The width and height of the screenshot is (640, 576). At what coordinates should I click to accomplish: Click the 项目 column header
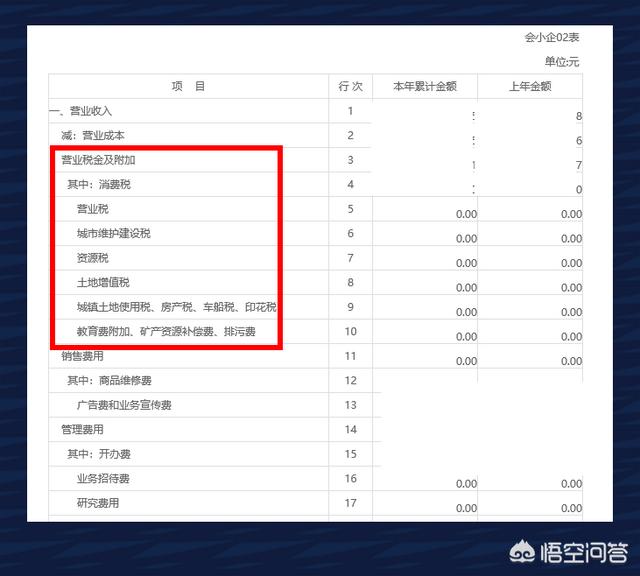[188, 87]
